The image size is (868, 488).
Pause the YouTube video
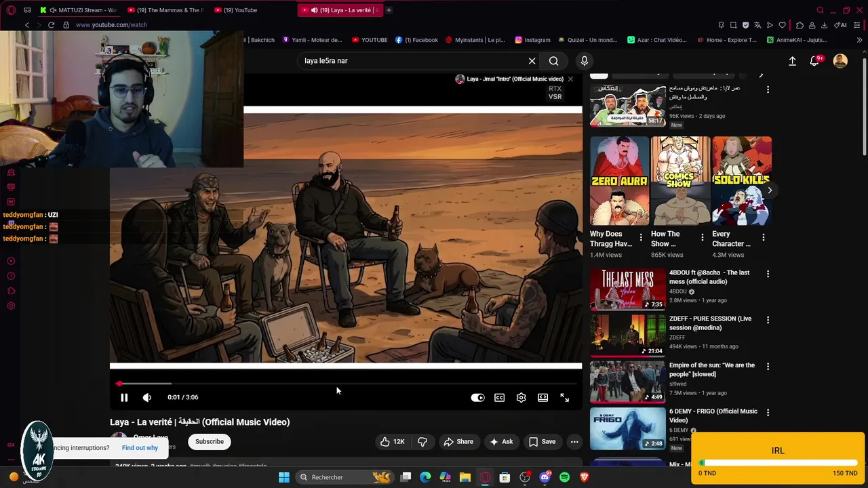[x=124, y=398]
